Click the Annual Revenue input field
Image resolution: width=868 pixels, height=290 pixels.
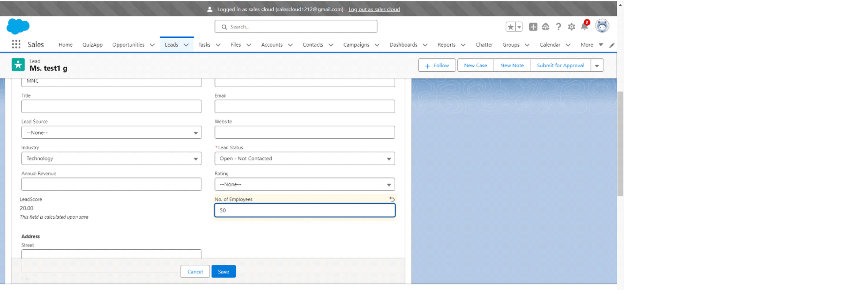point(111,184)
